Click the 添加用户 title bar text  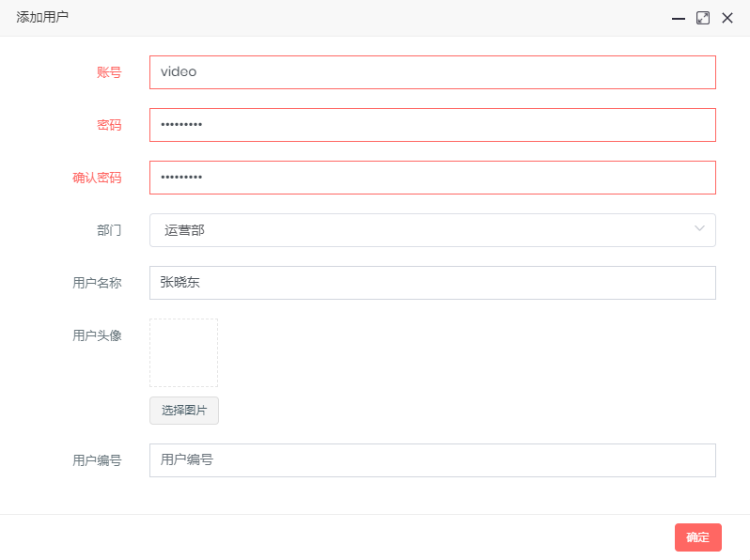42,18
